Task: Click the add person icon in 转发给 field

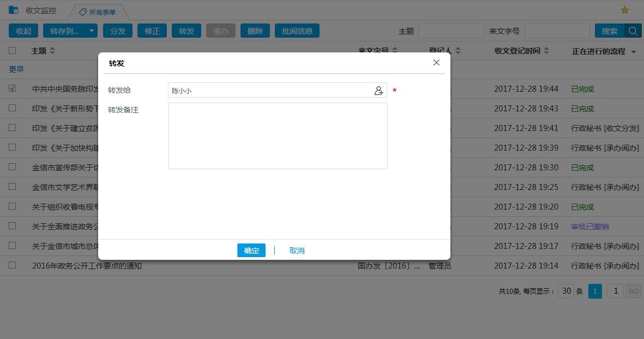Action: (x=378, y=91)
